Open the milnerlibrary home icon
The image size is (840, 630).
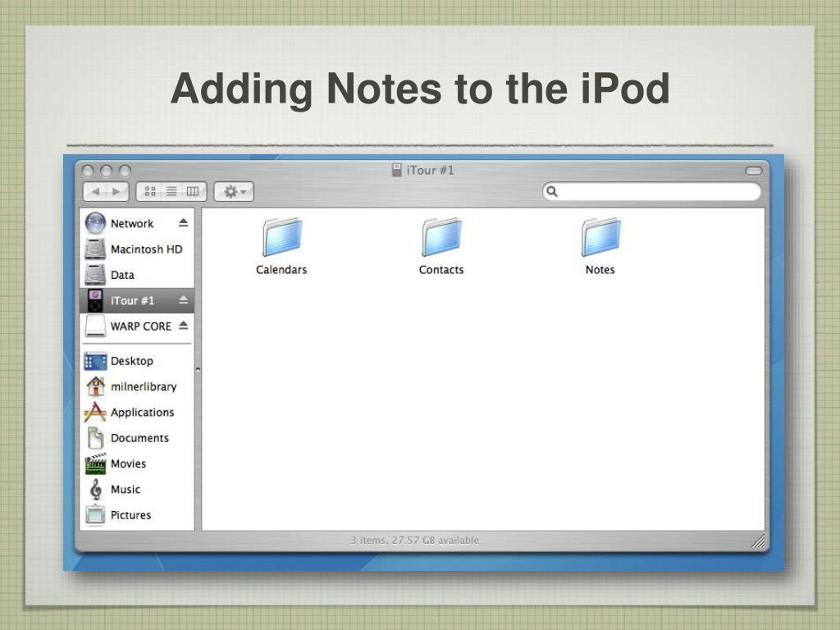pyautogui.click(x=95, y=386)
